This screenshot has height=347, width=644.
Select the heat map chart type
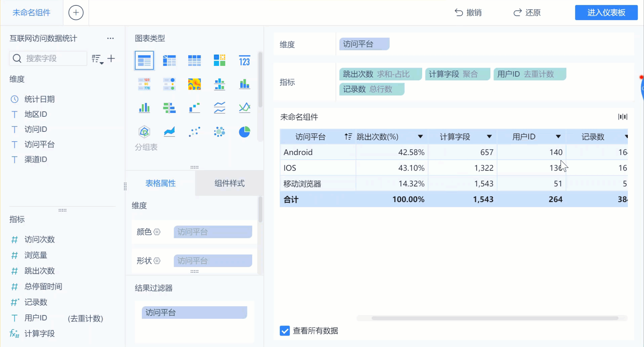pyautogui.click(x=194, y=84)
